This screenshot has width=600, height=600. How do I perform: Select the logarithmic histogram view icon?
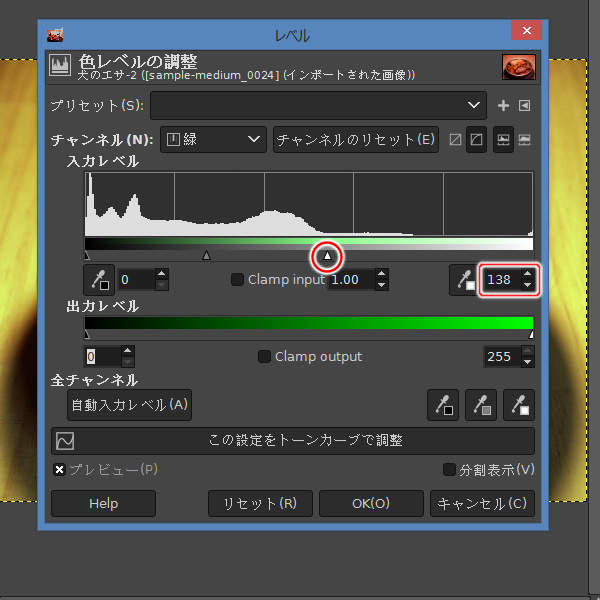point(524,139)
